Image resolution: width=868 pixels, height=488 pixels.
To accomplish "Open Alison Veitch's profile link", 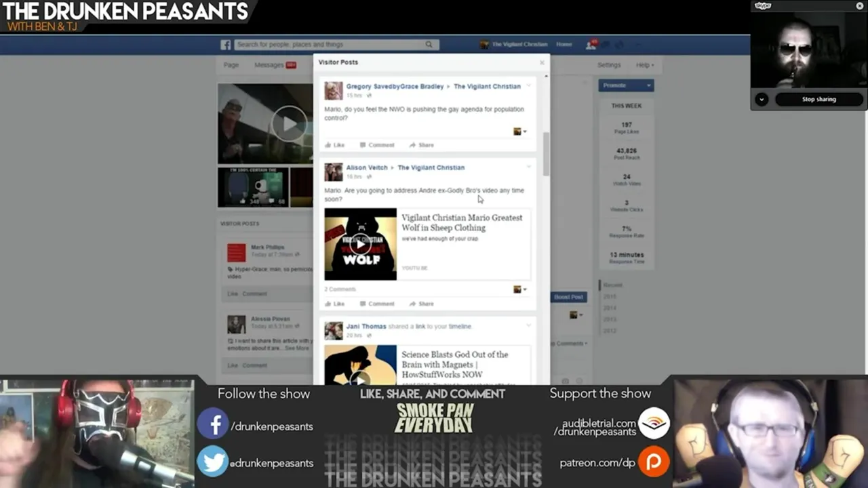I will point(367,168).
